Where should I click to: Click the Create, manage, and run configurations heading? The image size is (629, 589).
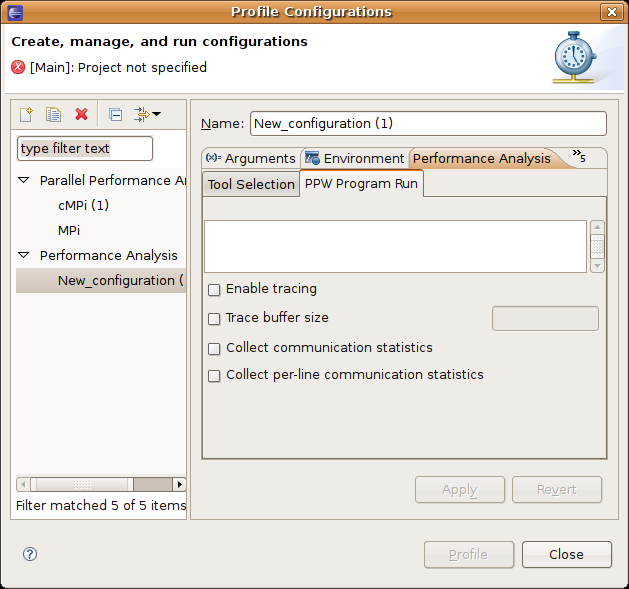pyautogui.click(x=159, y=42)
